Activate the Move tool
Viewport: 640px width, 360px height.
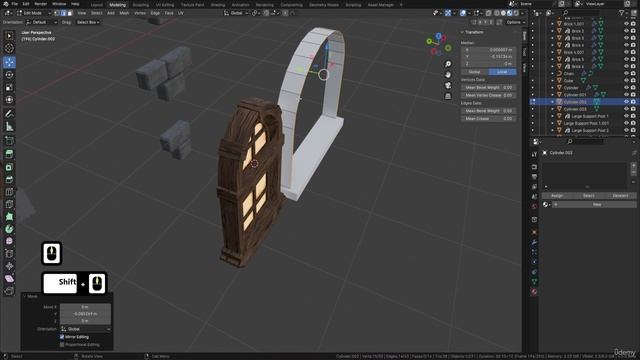pos(9,62)
